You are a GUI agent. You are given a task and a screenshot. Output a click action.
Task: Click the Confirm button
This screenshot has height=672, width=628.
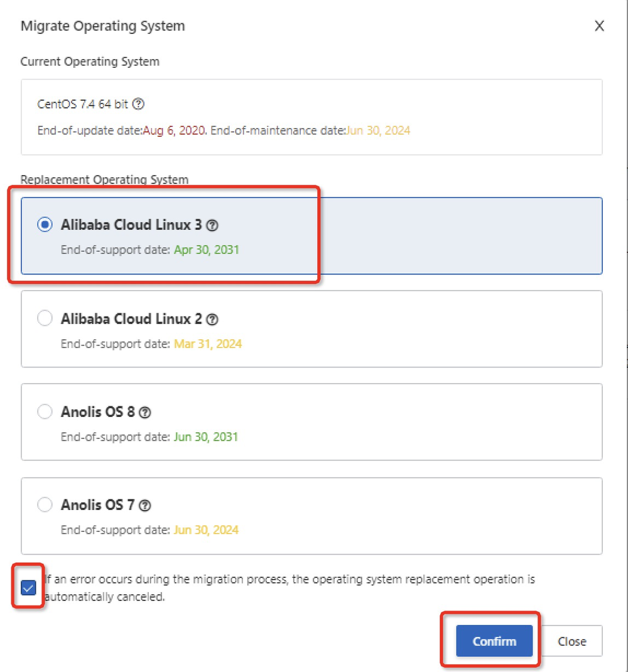[493, 641]
